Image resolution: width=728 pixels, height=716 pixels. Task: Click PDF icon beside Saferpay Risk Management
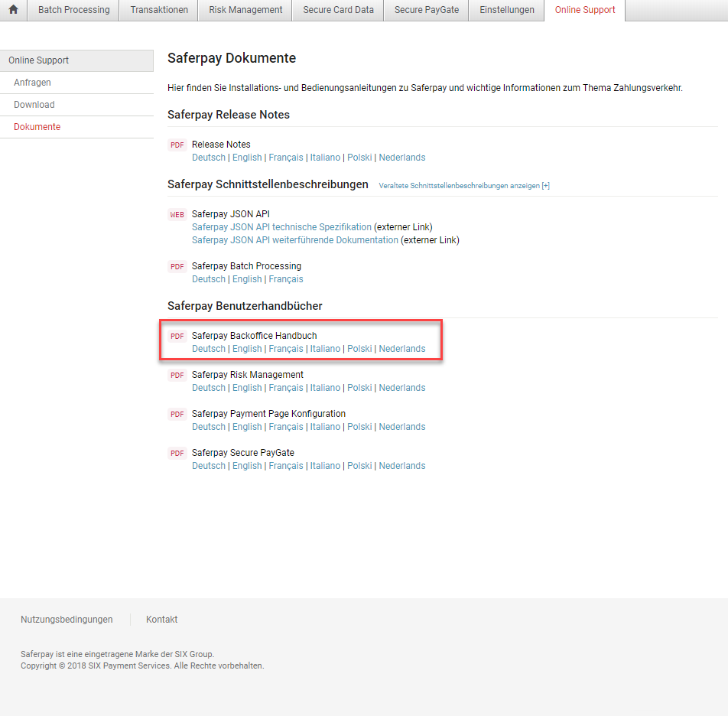(x=177, y=376)
